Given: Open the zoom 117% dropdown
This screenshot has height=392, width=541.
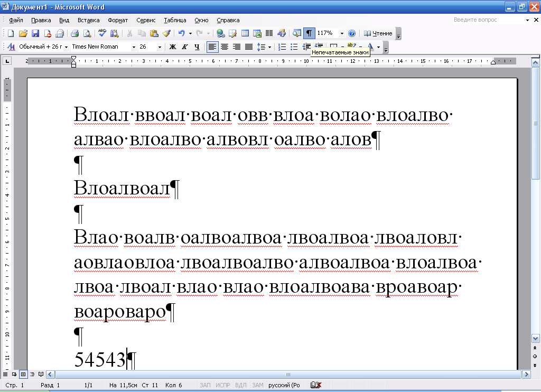Looking at the screenshot, I should click(342, 33).
